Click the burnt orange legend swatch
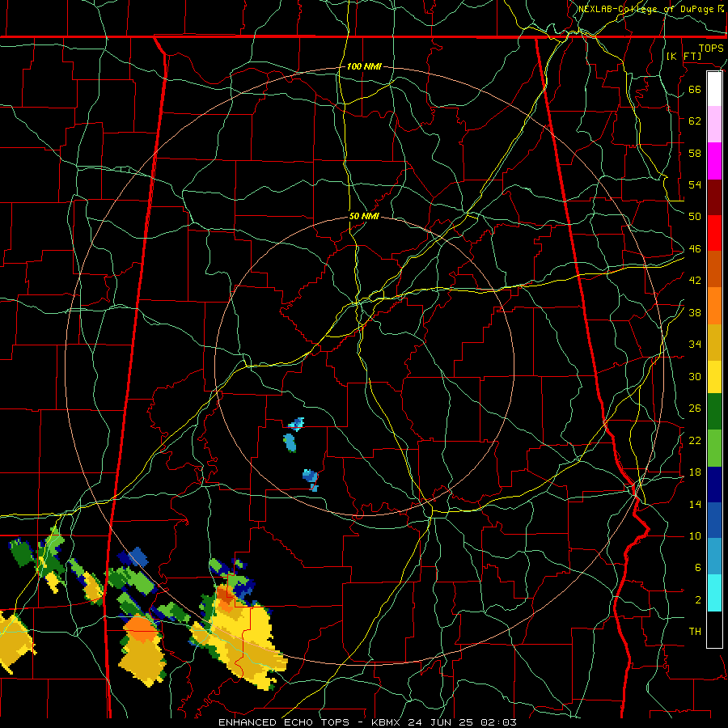 coord(714,269)
